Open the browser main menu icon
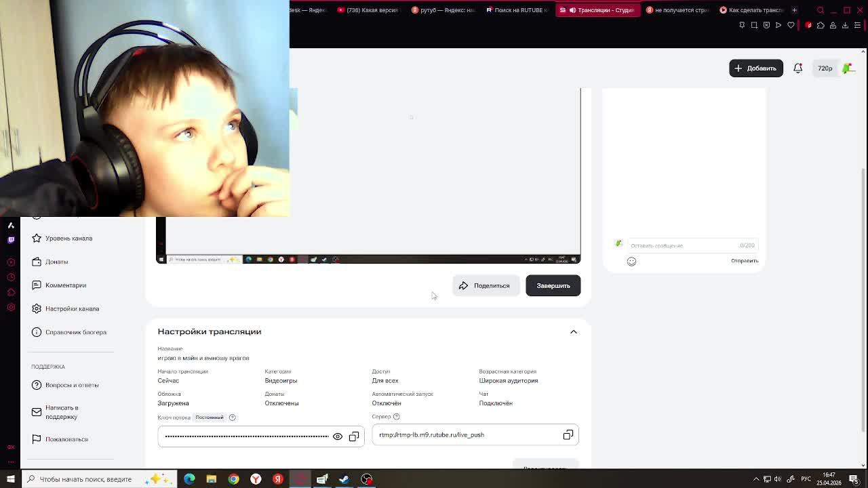This screenshot has width=868, height=488. point(857,25)
